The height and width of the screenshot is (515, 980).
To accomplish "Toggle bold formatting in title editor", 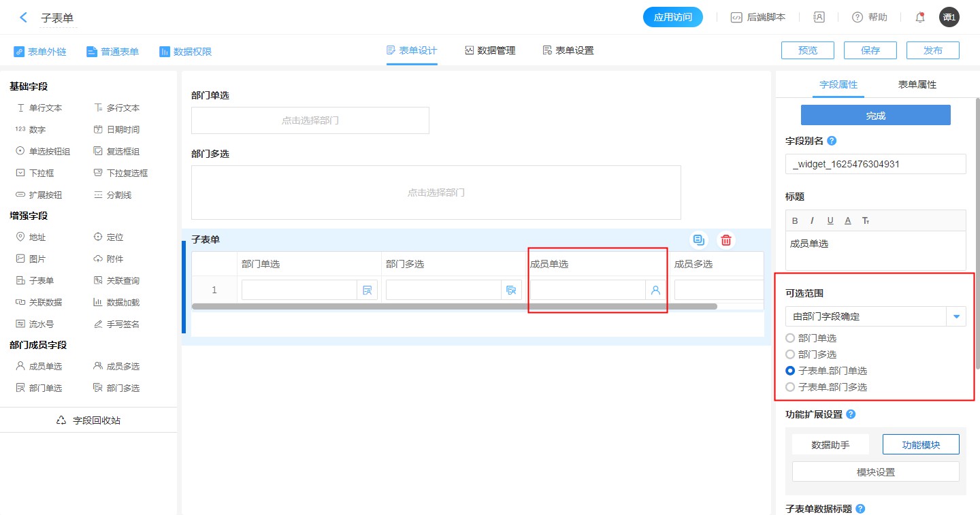I will click(795, 220).
